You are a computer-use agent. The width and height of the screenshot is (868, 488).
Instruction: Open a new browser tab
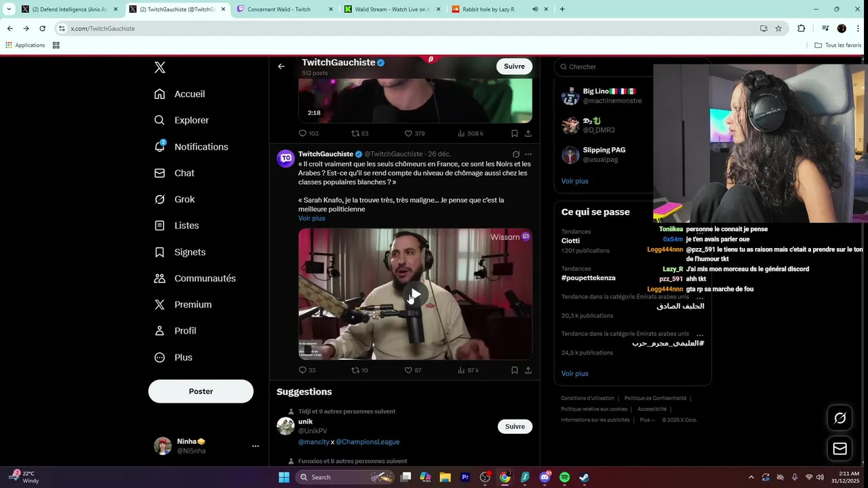(x=562, y=9)
